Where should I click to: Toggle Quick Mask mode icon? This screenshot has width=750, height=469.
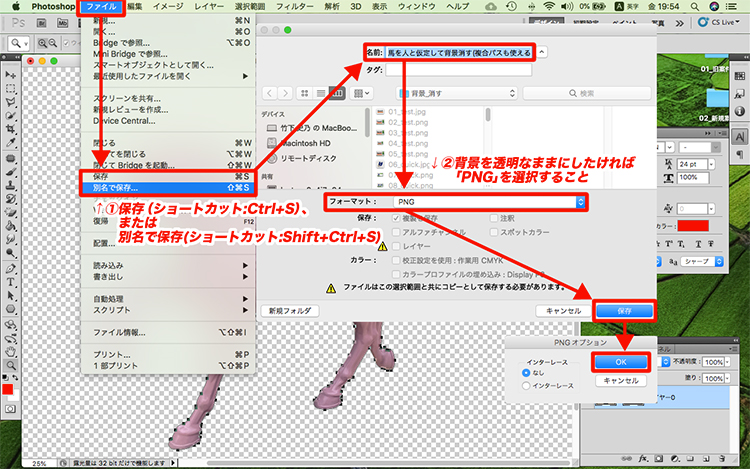point(11,409)
